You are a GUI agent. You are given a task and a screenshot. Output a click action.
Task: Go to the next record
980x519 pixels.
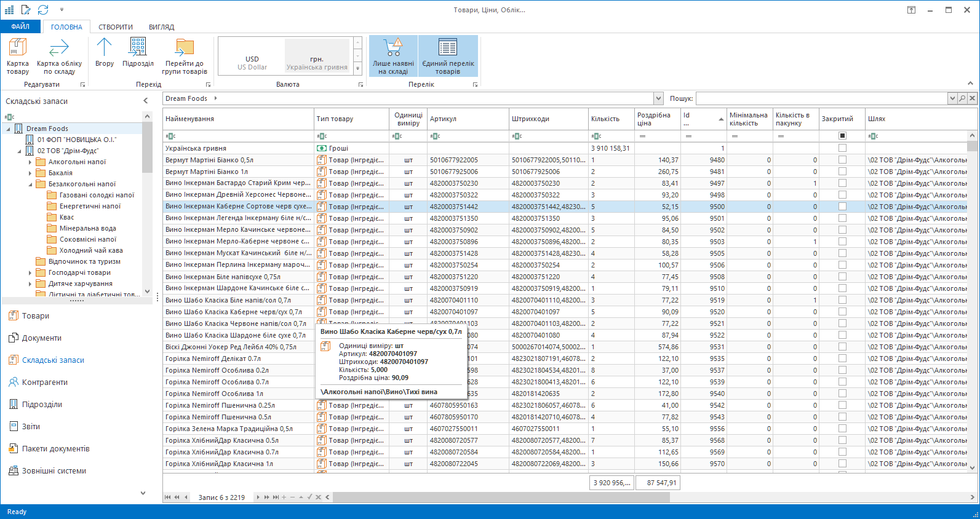[258, 497]
